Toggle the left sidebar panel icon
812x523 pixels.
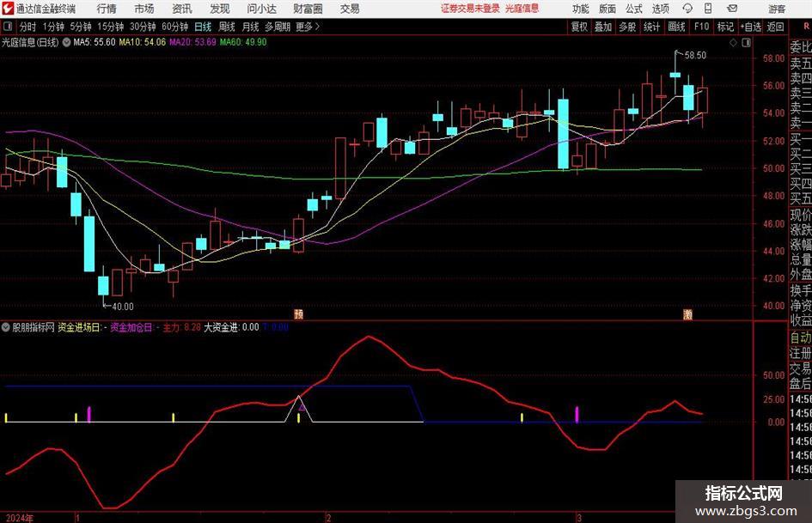(7, 27)
